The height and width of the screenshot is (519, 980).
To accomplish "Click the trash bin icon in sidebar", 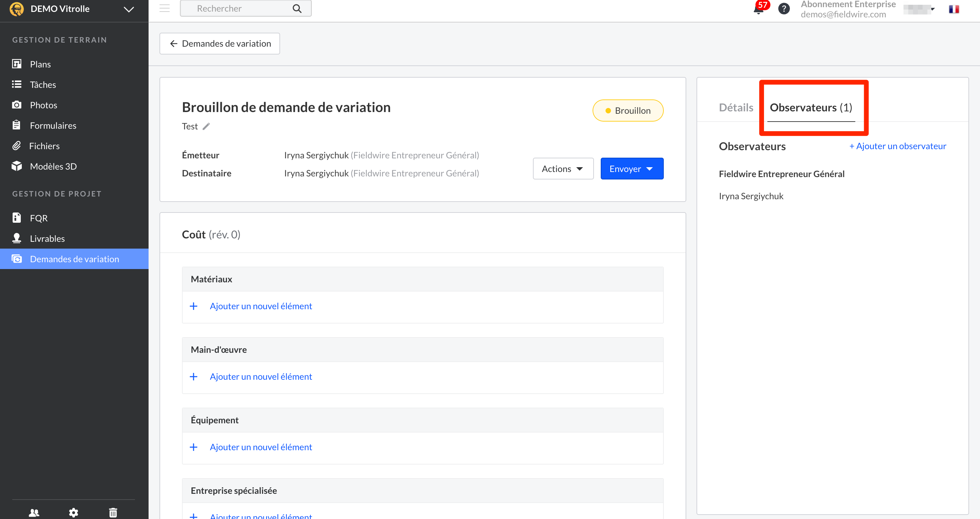I will pyautogui.click(x=113, y=513).
